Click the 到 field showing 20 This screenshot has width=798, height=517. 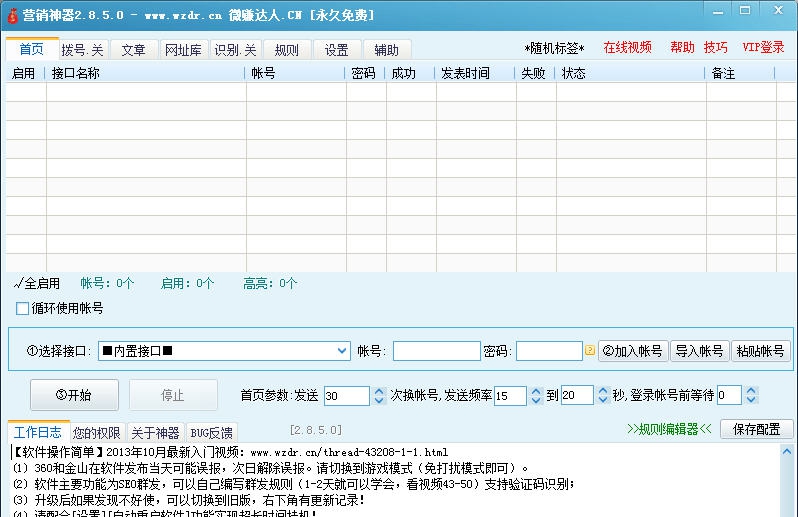pyautogui.click(x=577, y=395)
